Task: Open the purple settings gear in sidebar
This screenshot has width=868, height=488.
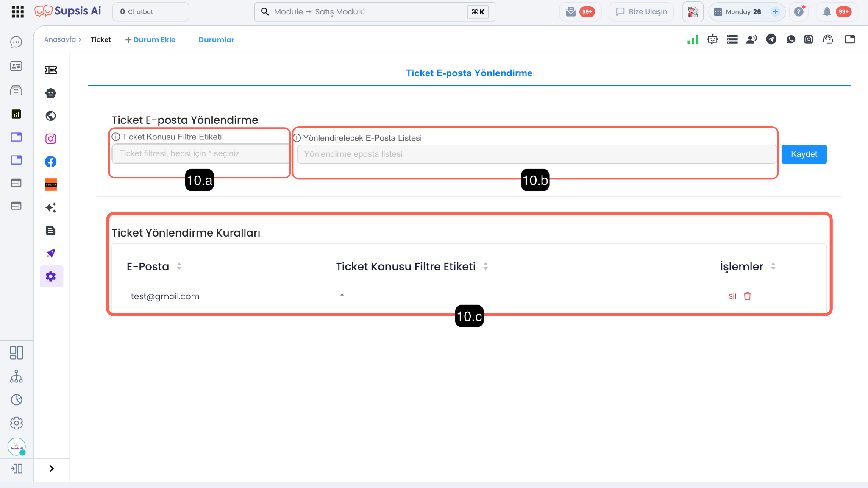Action: coord(51,276)
